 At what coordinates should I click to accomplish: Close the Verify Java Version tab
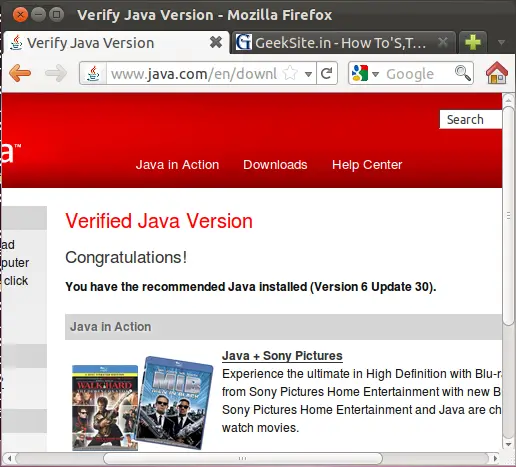point(216,42)
